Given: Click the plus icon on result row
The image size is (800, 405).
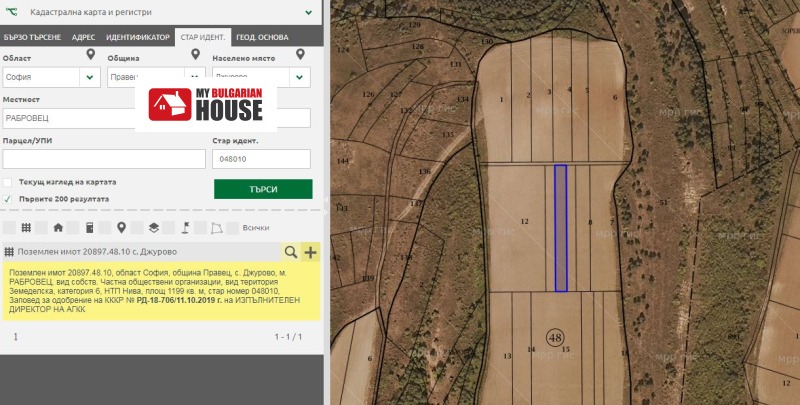Looking at the screenshot, I should pyautogui.click(x=310, y=252).
